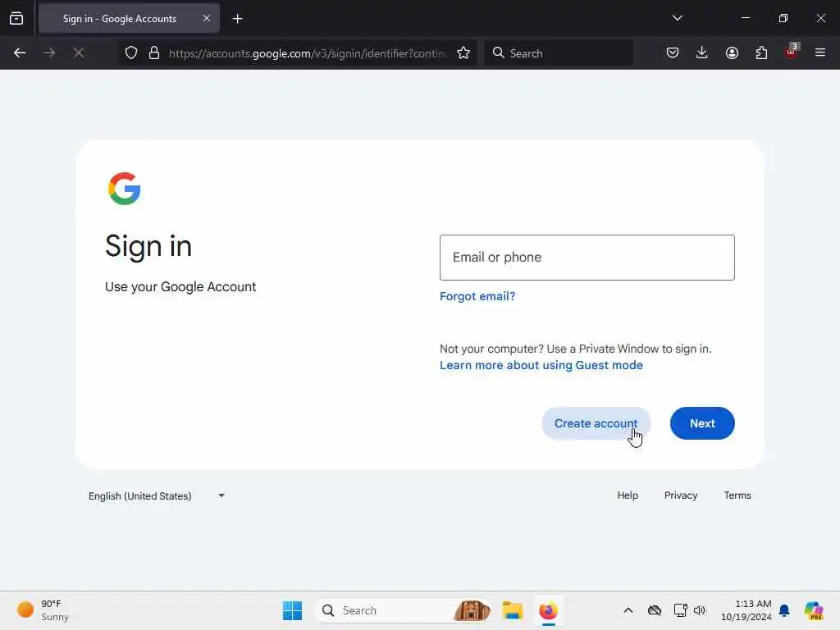This screenshot has width=840, height=630.
Task: Show hidden system tray icons
Action: (x=628, y=610)
